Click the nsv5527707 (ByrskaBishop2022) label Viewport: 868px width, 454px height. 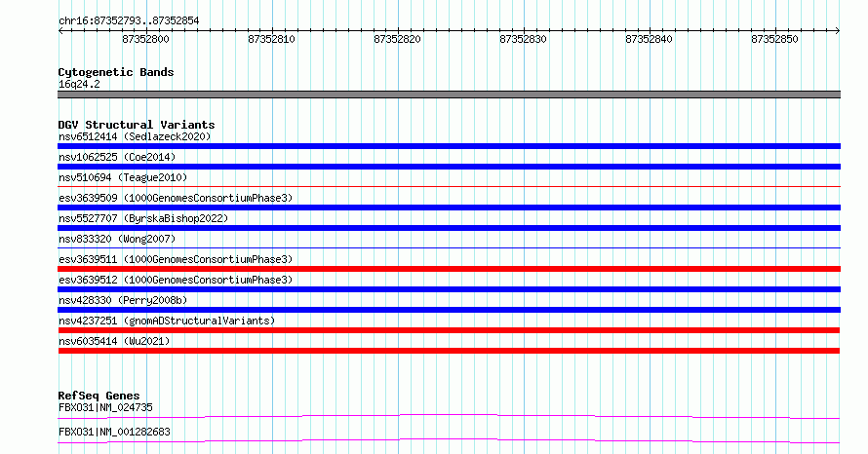143,218
